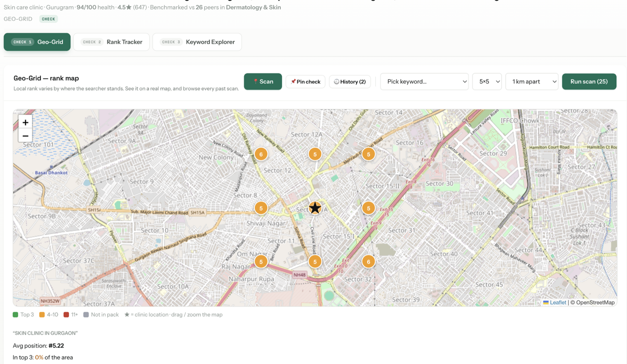Click the green CHECK badge beside GEO-GRID

click(x=48, y=19)
